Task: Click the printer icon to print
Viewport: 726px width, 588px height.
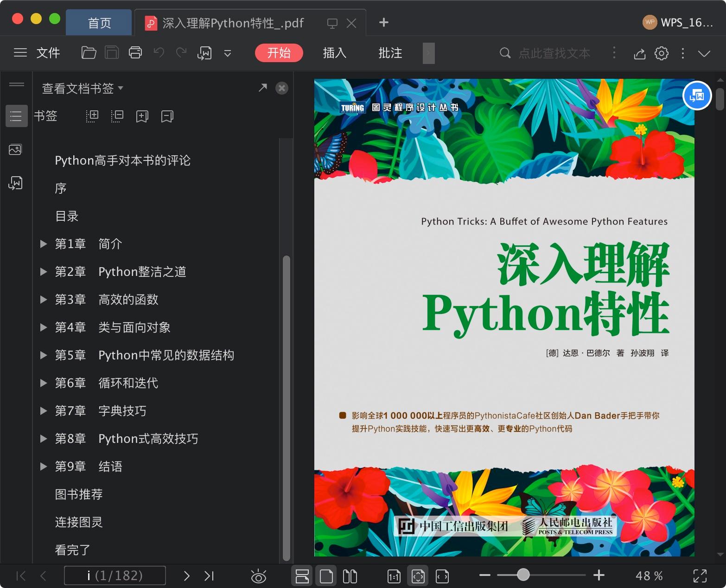Action: click(x=135, y=53)
